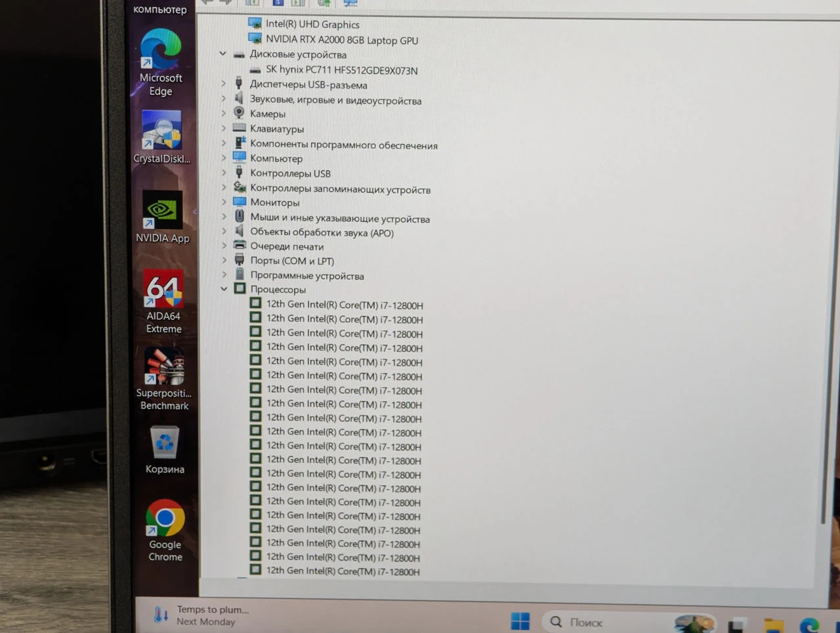Open the Microsoft Edge desktop shortcut
Image resolution: width=840 pixels, height=633 pixels.
[161, 62]
